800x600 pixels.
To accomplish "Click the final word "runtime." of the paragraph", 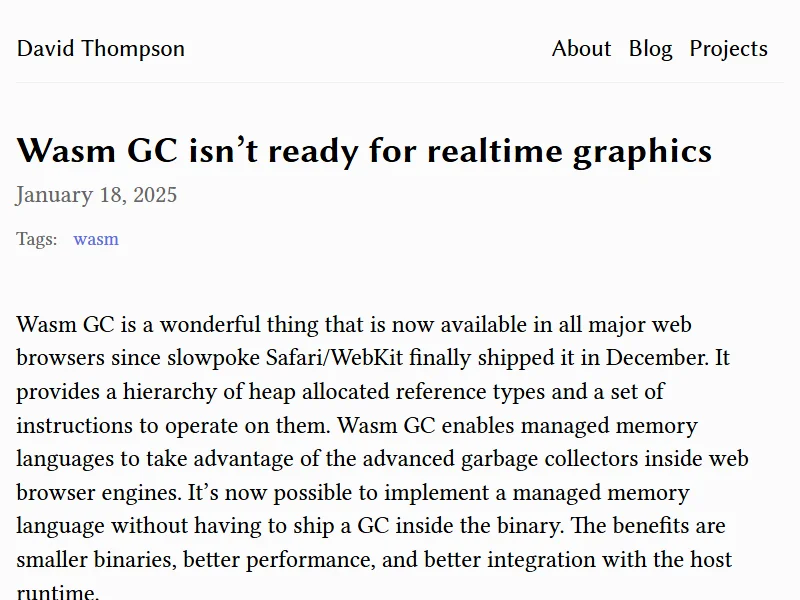I will [58, 592].
